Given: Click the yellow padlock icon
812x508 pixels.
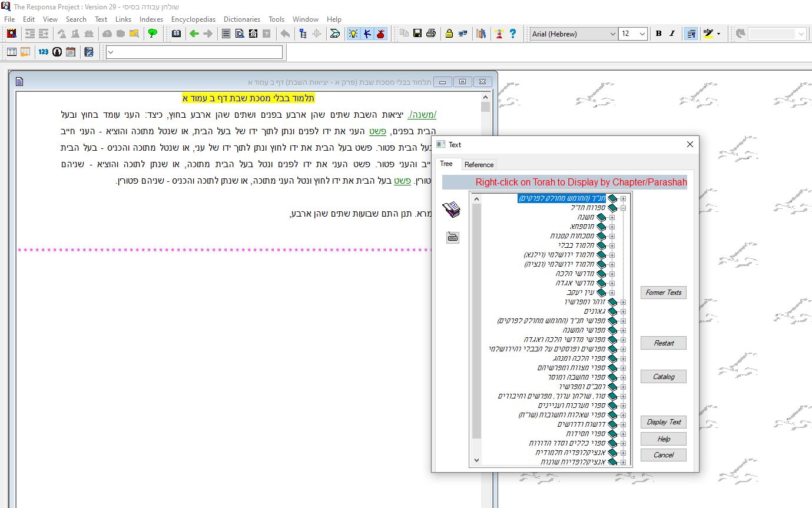Looking at the screenshot, I should (449, 34).
